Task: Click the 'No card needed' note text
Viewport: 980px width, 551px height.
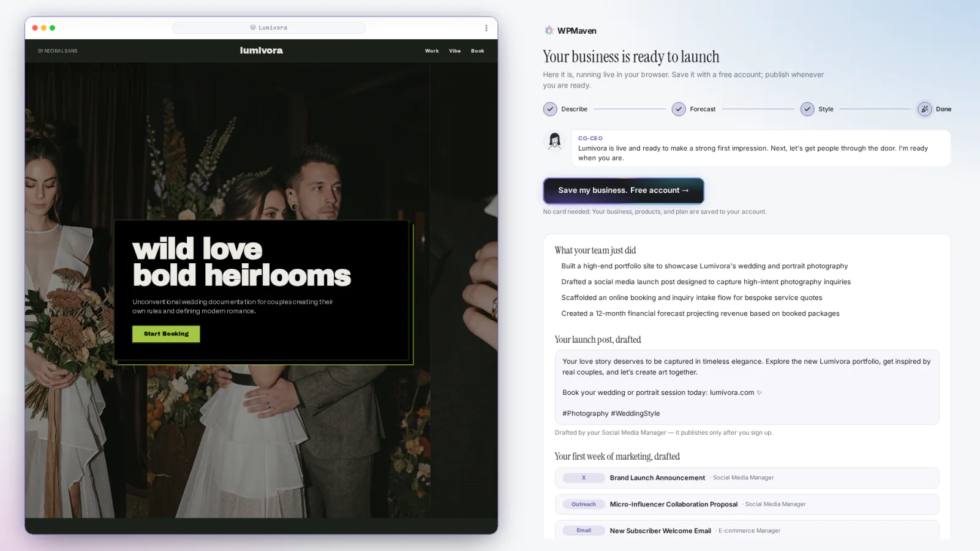Action: (654, 212)
